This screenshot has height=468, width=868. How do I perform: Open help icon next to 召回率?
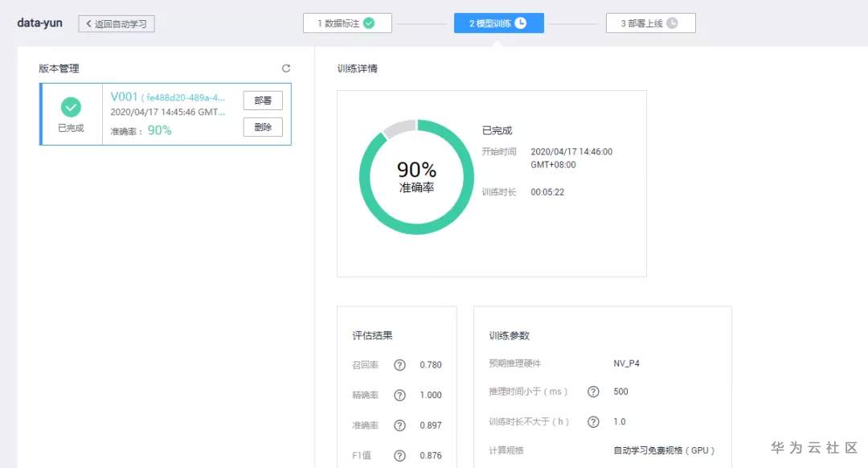399,365
